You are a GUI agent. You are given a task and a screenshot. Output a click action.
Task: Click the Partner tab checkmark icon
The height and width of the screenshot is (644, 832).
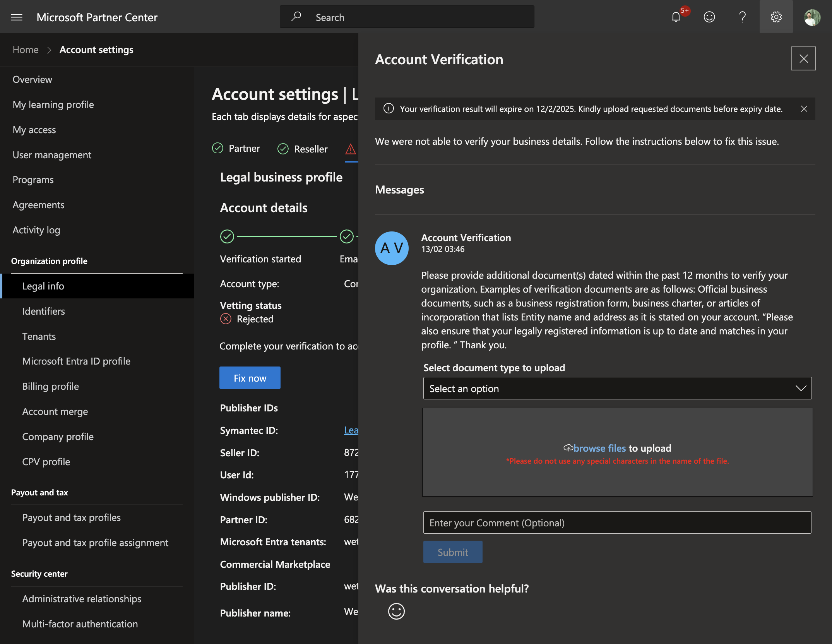click(x=217, y=148)
